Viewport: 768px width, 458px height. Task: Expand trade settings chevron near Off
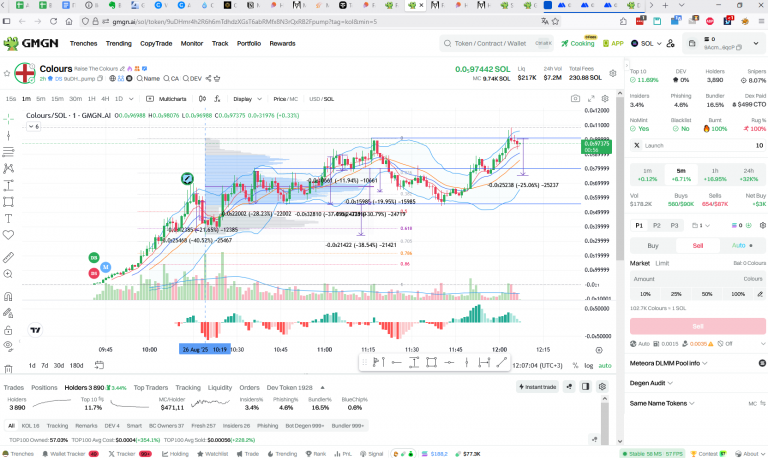coord(763,344)
